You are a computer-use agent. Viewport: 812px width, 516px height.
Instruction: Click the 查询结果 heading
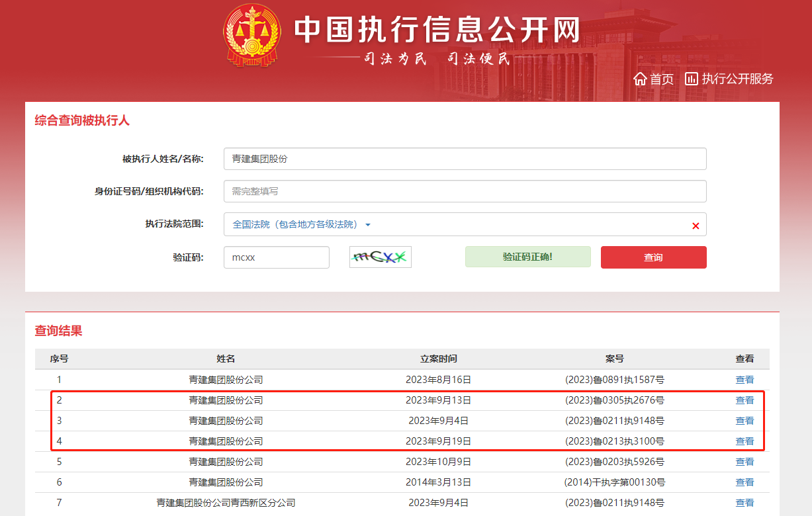[x=58, y=331]
